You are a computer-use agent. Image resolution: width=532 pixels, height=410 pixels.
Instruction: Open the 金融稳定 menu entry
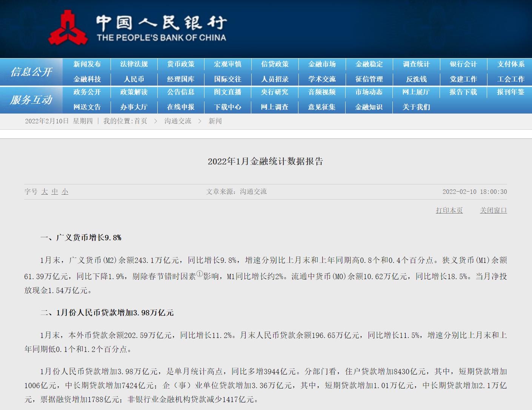coord(369,64)
